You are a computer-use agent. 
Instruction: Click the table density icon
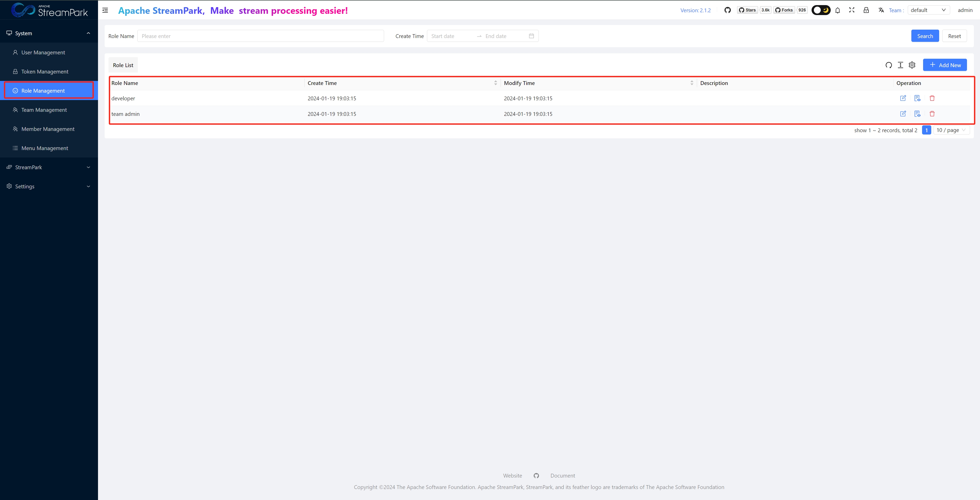point(900,65)
